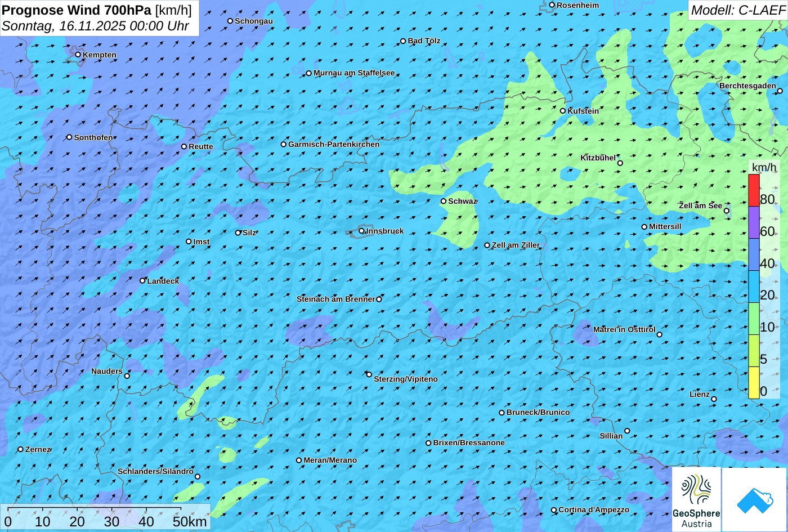Click the '50km' scale bar label

tap(190, 521)
